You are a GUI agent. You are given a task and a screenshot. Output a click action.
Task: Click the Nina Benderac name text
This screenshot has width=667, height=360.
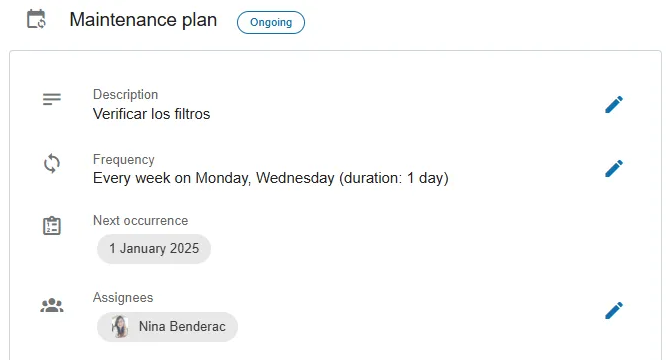(182, 327)
